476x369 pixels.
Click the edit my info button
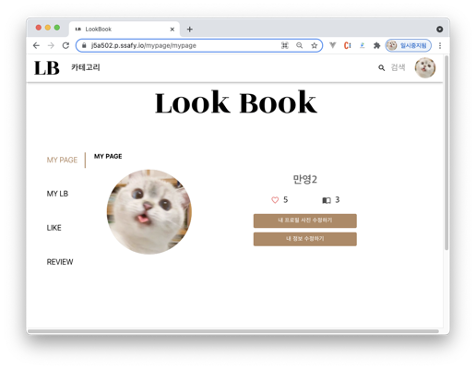pyautogui.click(x=305, y=239)
